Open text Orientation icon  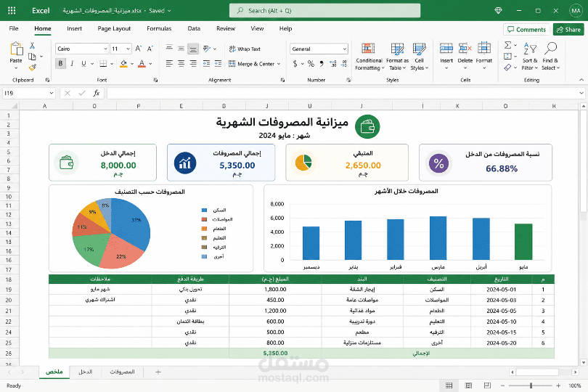(x=207, y=49)
